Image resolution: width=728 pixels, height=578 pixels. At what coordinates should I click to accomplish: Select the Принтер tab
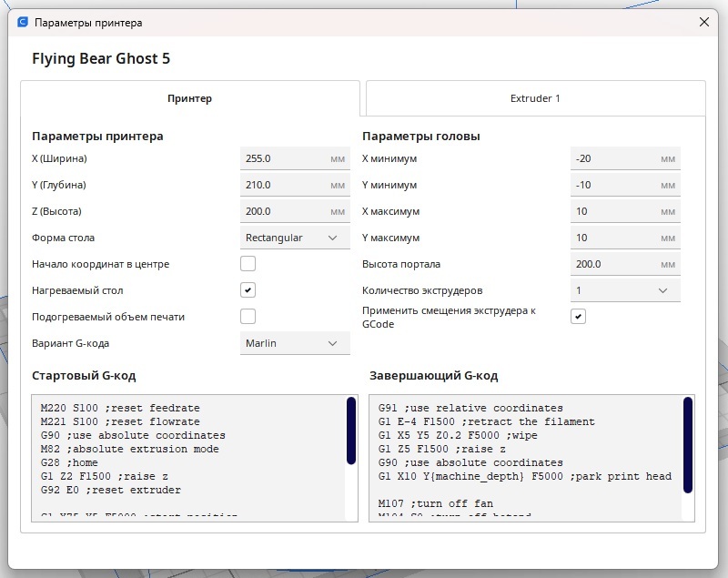tap(190, 98)
